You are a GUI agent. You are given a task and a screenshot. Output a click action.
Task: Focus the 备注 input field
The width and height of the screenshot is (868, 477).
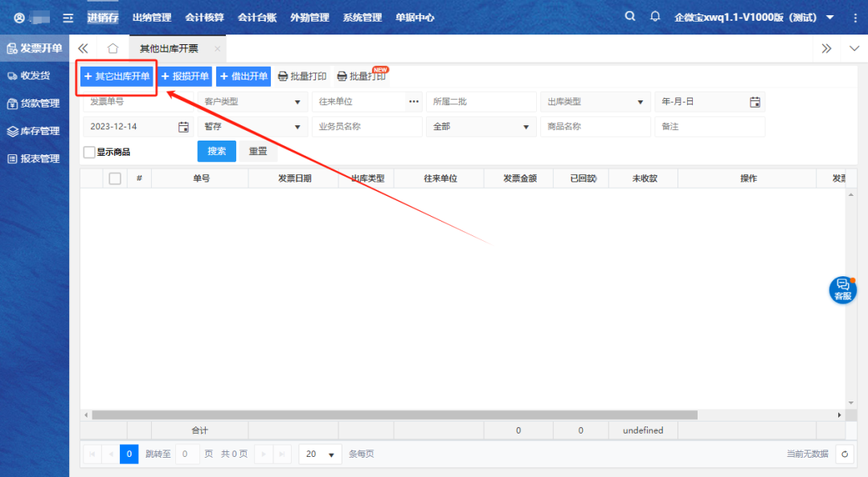710,127
